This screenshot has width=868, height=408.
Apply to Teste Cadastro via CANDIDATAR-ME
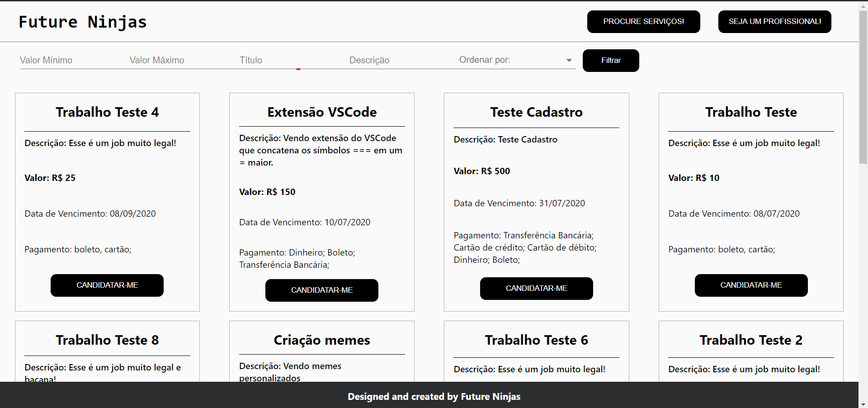pyautogui.click(x=537, y=289)
